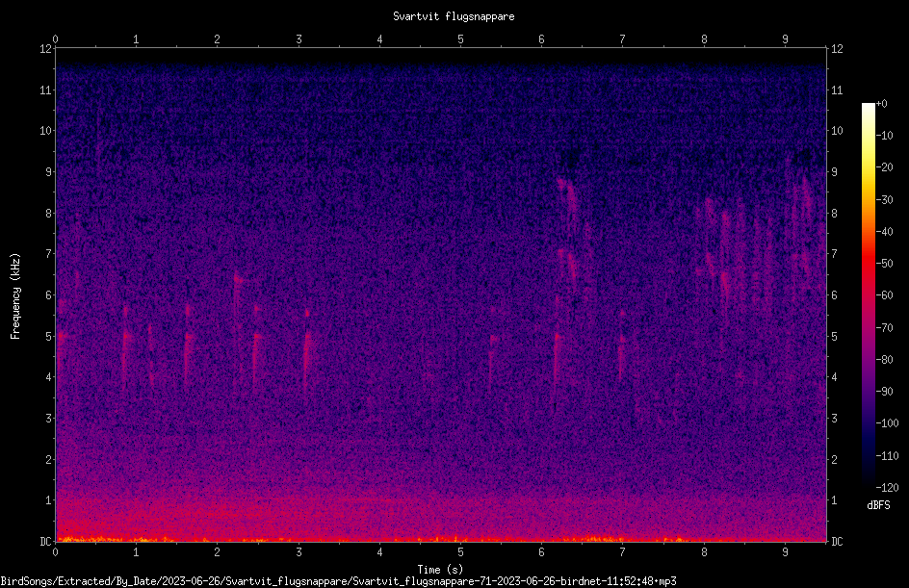Click the "-60" color scale value

884,295
